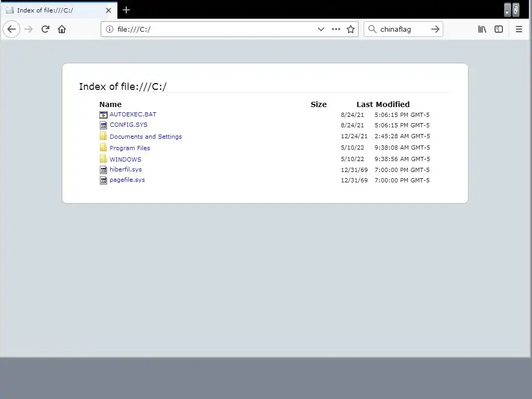This screenshot has height=399, width=532.
Task: Show the sidebars panel icon
Action: pyautogui.click(x=499, y=29)
